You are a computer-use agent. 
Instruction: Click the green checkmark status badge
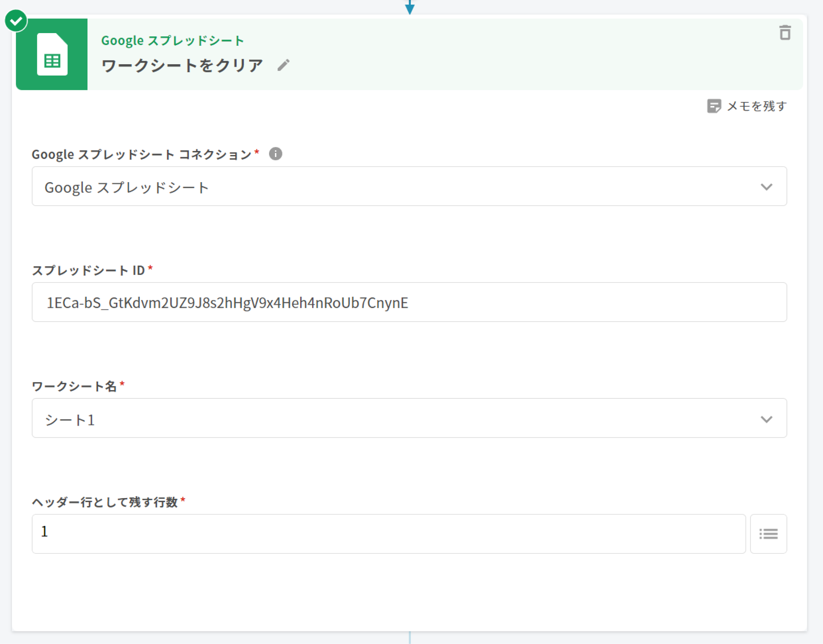pyautogui.click(x=16, y=21)
